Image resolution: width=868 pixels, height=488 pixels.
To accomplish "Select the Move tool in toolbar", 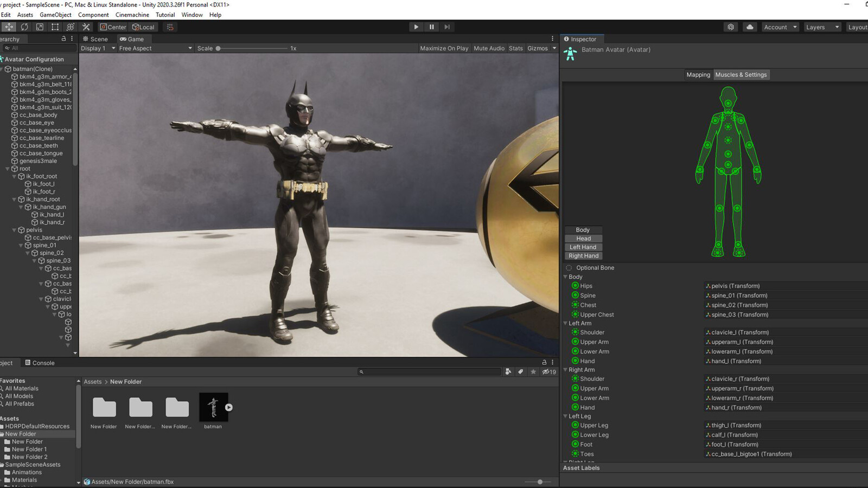I will (x=9, y=27).
